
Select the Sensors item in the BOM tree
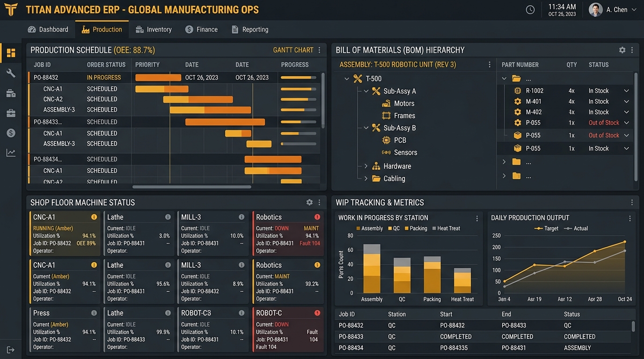tap(405, 152)
